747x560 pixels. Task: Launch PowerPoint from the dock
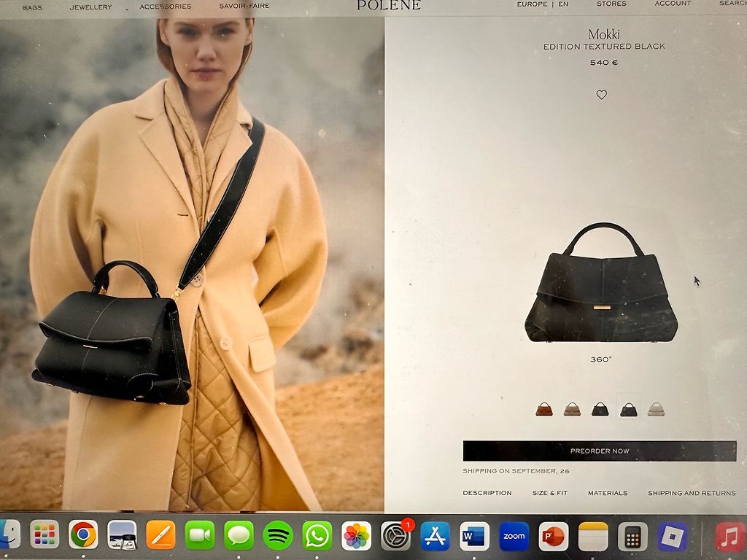point(553,537)
